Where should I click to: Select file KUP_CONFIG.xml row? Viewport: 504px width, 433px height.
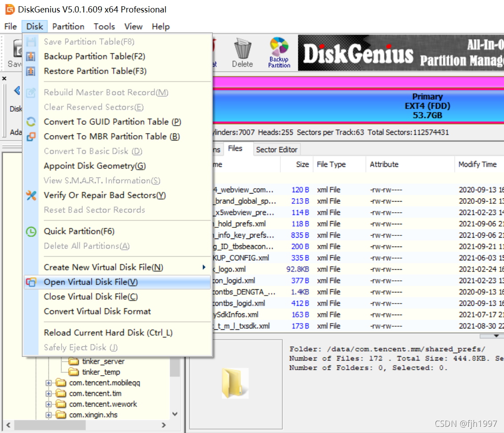(x=358, y=258)
